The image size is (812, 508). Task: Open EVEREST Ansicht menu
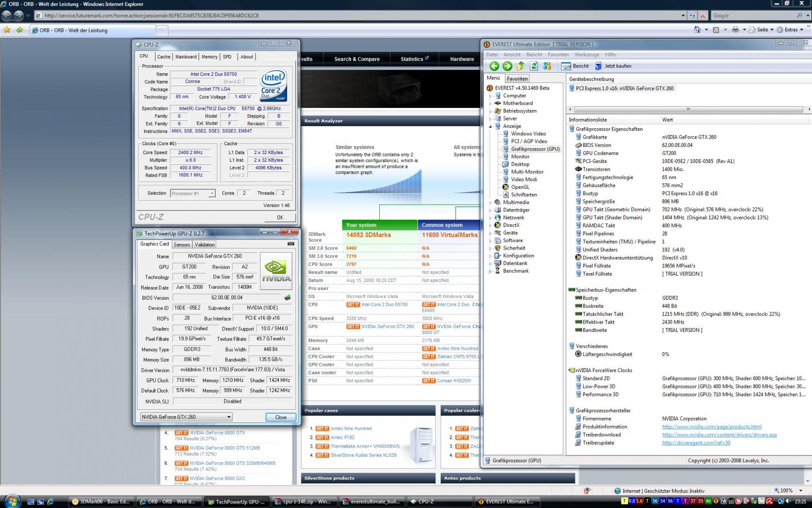click(512, 55)
